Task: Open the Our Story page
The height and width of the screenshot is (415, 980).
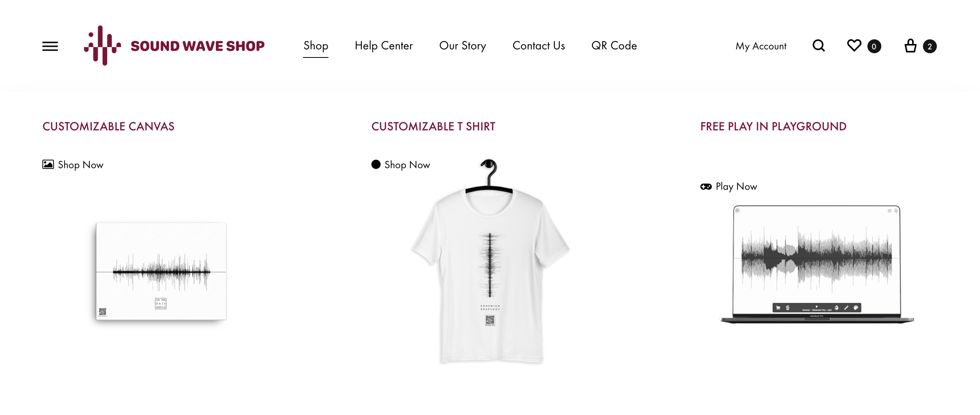Action: pyautogui.click(x=463, y=46)
